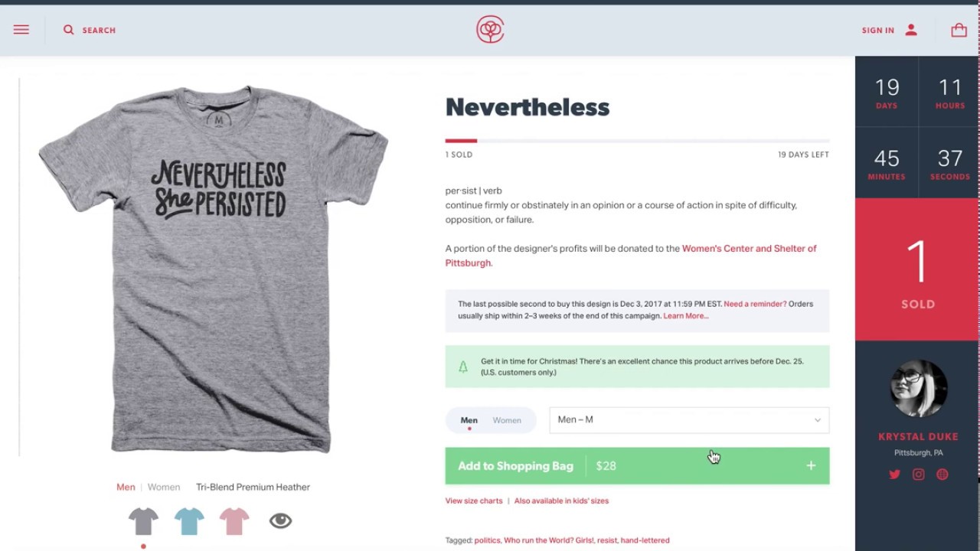This screenshot has width=980, height=551.
Task: Open the shopping bag icon
Action: click(959, 30)
